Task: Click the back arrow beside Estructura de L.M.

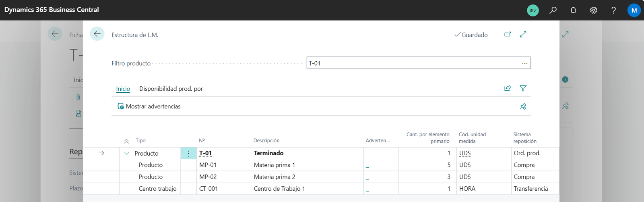Action: [97, 34]
